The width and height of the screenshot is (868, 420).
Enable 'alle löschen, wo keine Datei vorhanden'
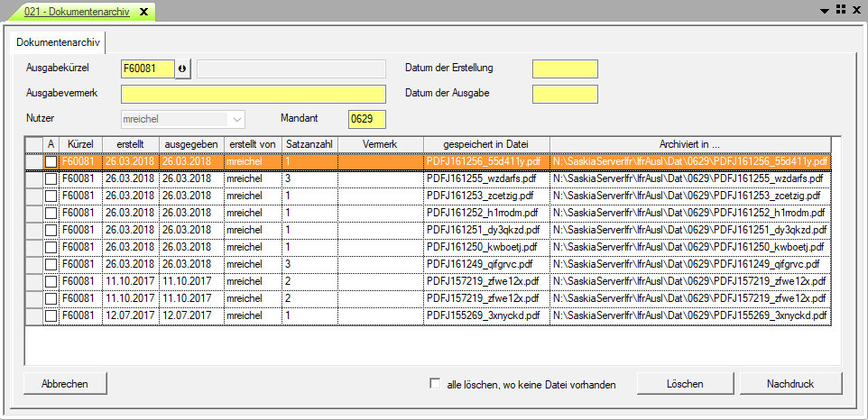[x=435, y=384]
